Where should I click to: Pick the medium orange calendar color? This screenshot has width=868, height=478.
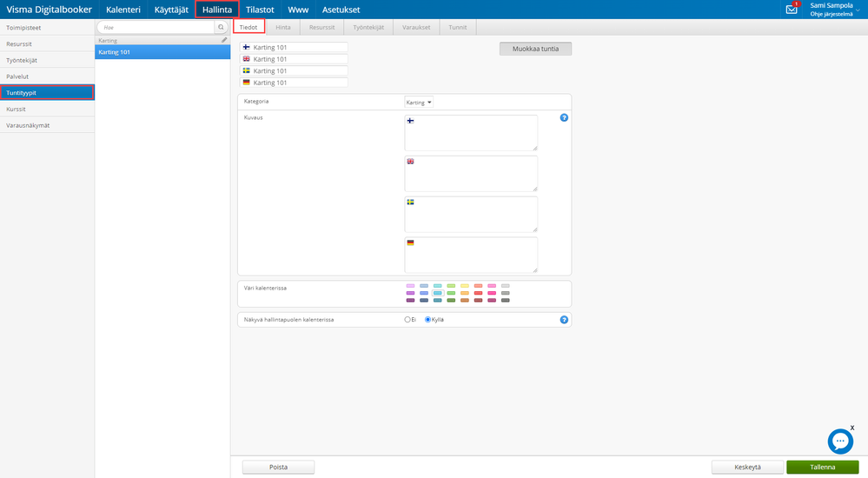(x=465, y=293)
